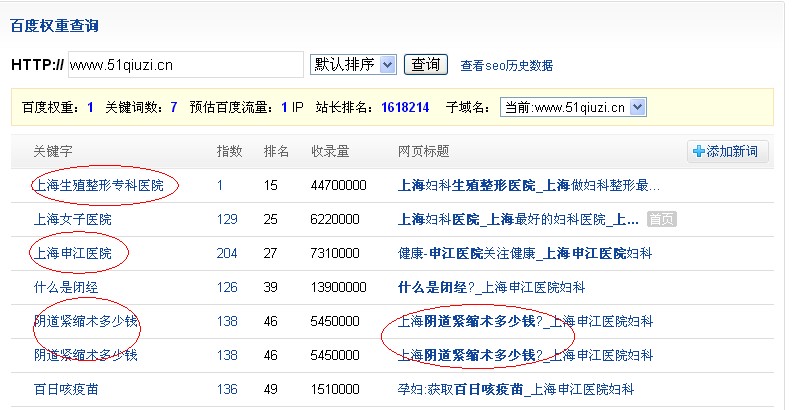Click the 收录量 column header

(330, 151)
